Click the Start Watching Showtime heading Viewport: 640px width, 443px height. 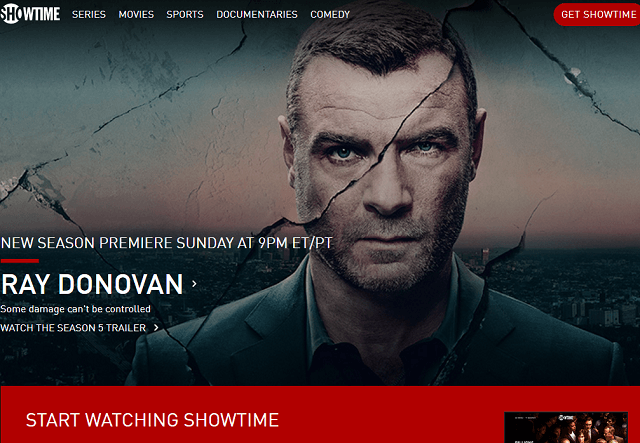pos(152,420)
